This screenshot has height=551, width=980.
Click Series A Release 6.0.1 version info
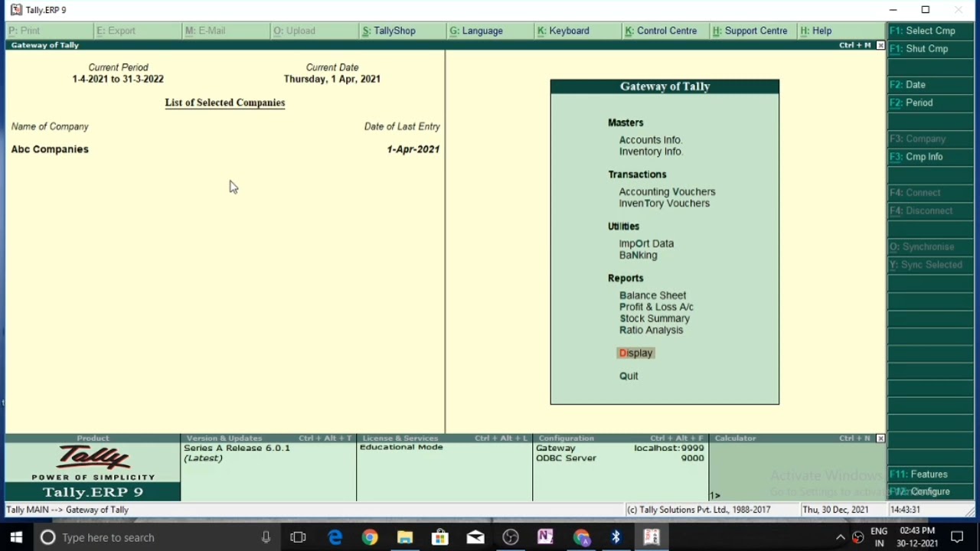237,448
